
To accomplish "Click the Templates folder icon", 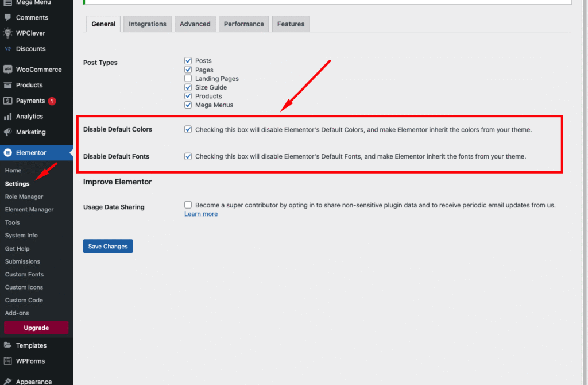I will pos(7,345).
